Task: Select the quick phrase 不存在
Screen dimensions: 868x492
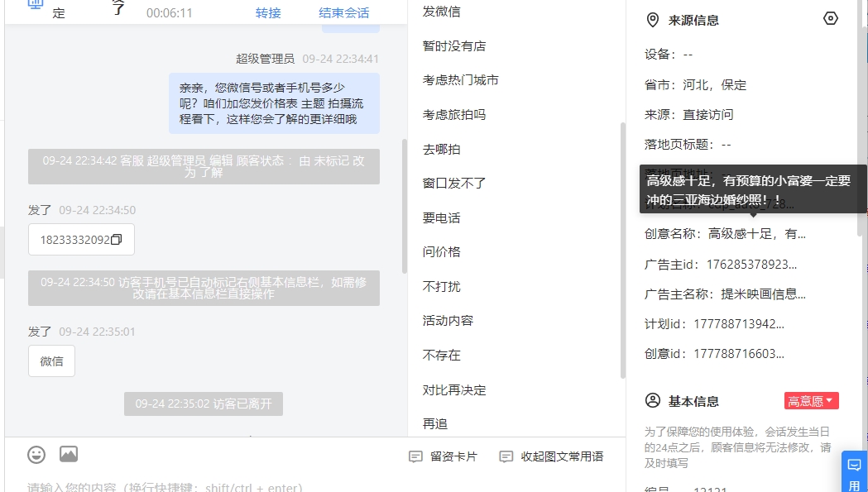Action: (441, 355)
